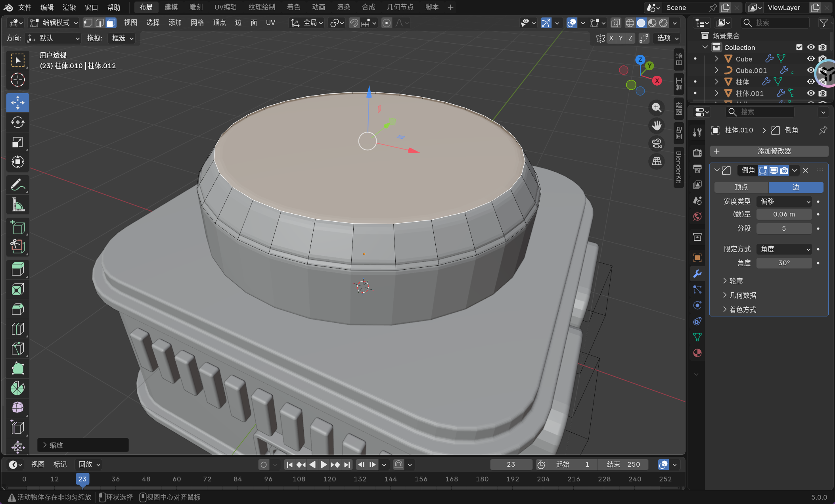Viewport: 835px width, 504px height.
Task: Expand 柱体.001 in the outliner
Action: (x=716, y=93)
